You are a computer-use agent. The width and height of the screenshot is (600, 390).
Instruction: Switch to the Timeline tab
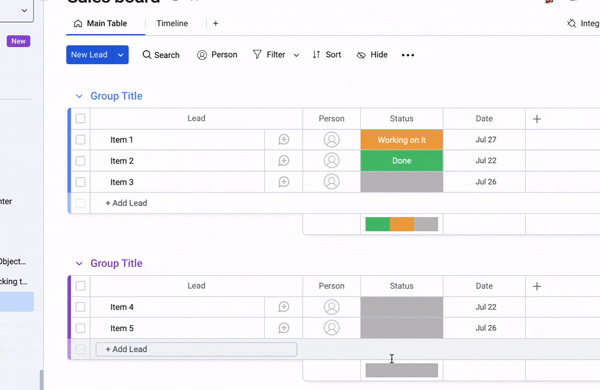coord(172,23)
